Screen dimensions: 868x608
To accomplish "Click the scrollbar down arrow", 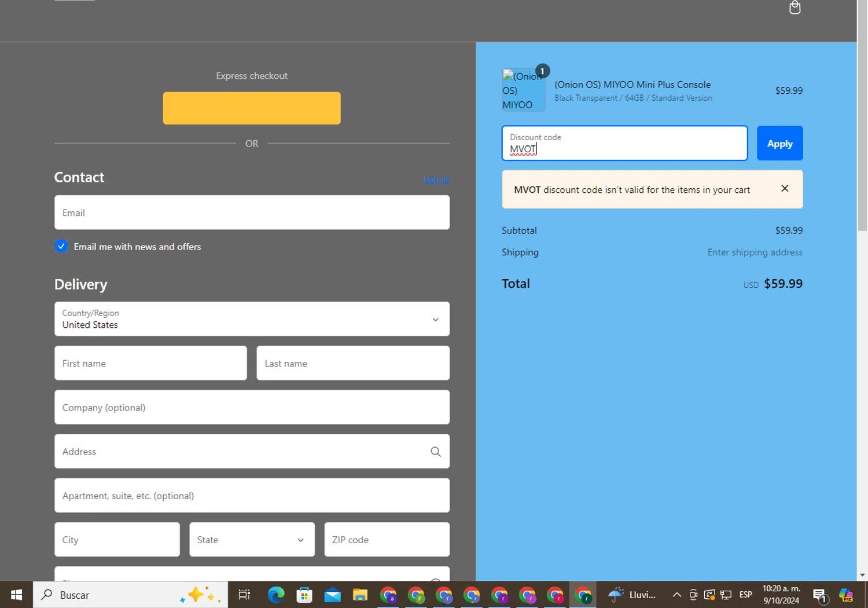I will pyautogui.click(x=862, y=575).
